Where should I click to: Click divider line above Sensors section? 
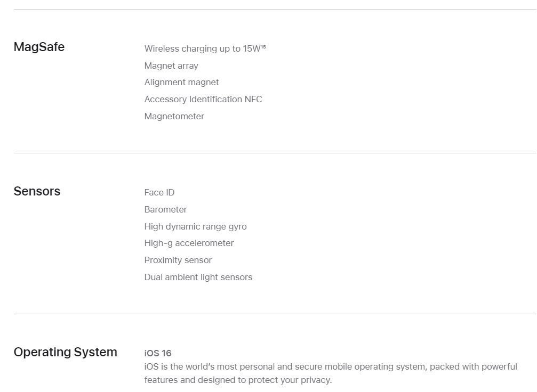point(275,153)
